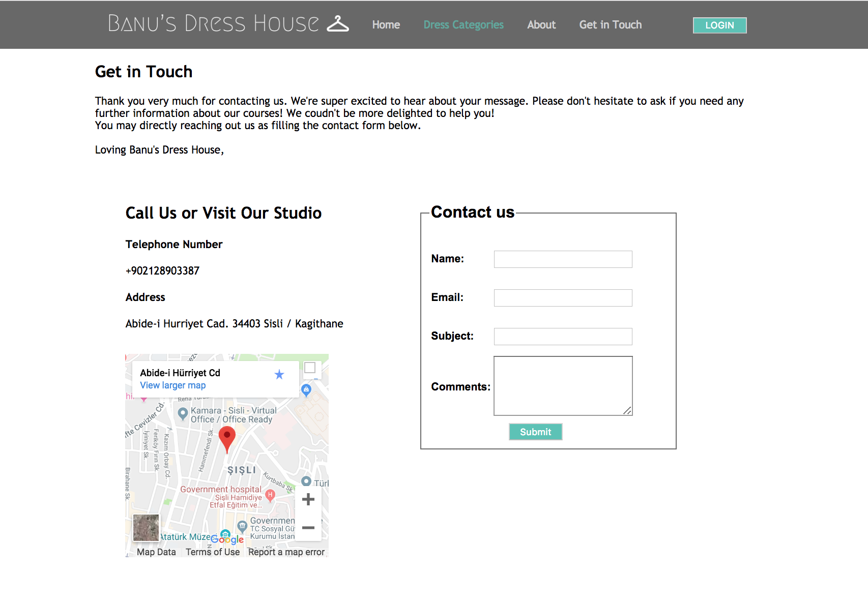
Task: Zoom in on the map with plus icon
Action: pyautogui.click(x=308, y=499)
